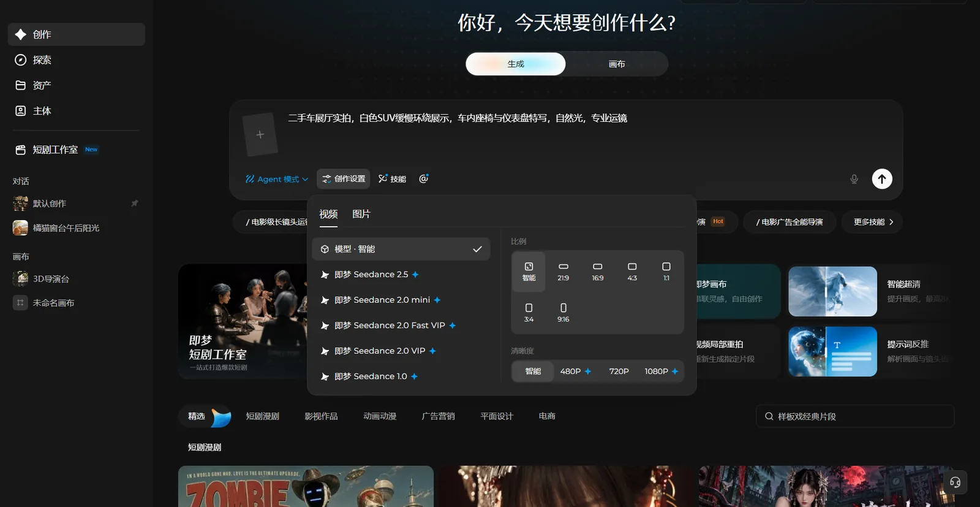
Task: Select the 16:9 aspect ratio
Action: [x=598, y=272]
